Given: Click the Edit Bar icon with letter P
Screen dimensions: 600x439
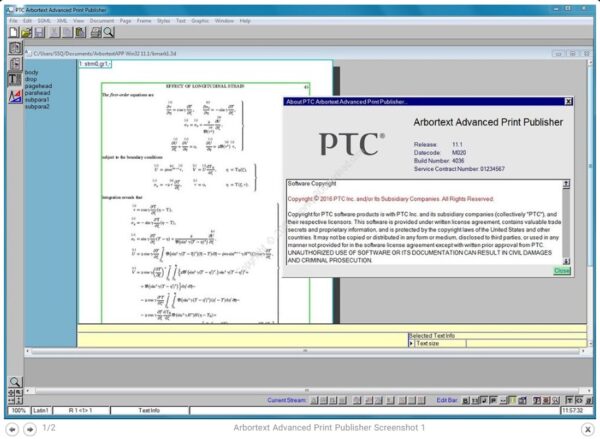Looking at the screenshot, I should point(493,400).
